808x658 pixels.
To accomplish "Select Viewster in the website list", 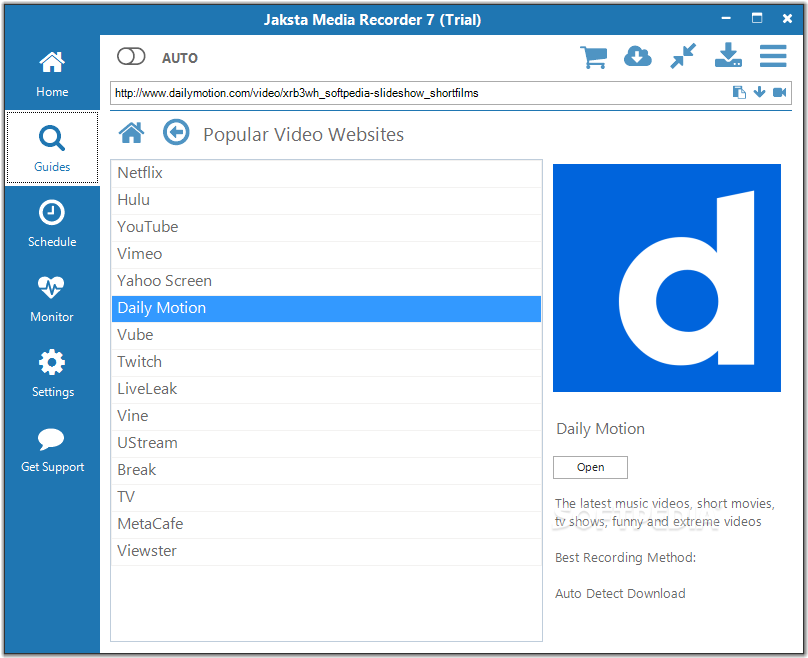I will point(326,551).
